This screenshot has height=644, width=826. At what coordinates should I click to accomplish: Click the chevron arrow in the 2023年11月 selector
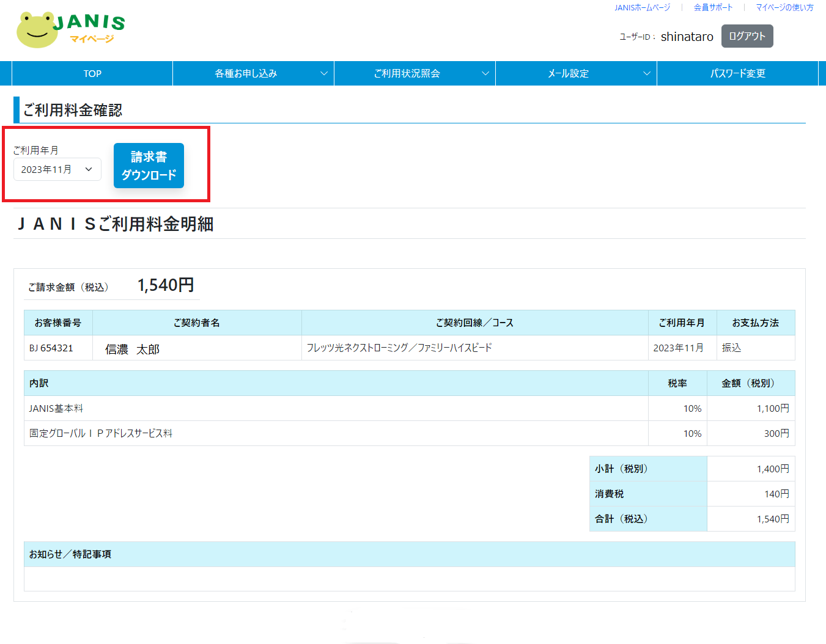tap(89, 169)
